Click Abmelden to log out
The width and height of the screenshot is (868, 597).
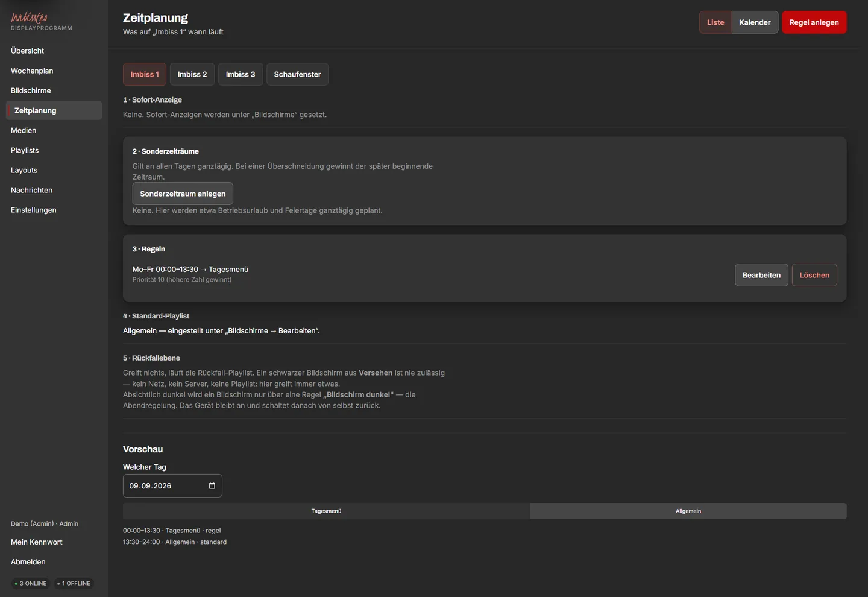[28, 562]
